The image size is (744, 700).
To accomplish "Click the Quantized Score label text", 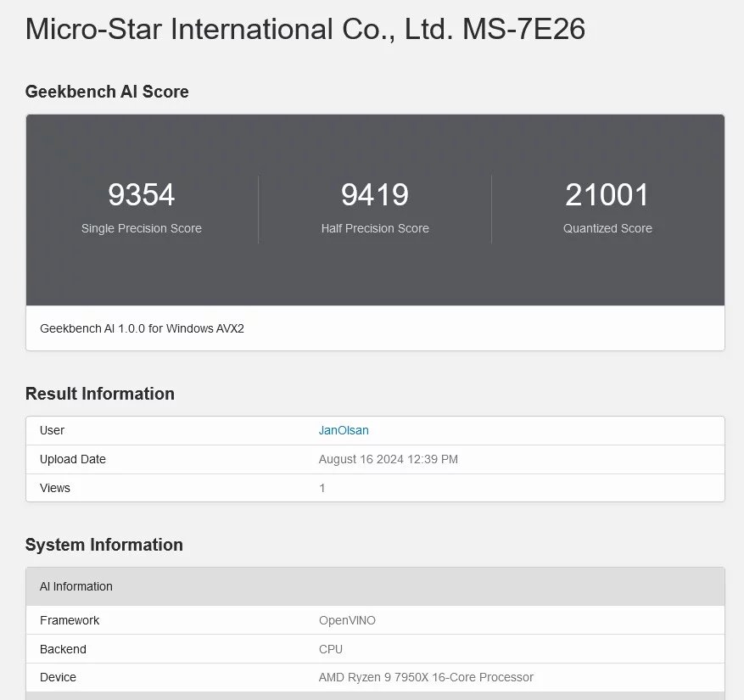I will (x=607, y=228).
